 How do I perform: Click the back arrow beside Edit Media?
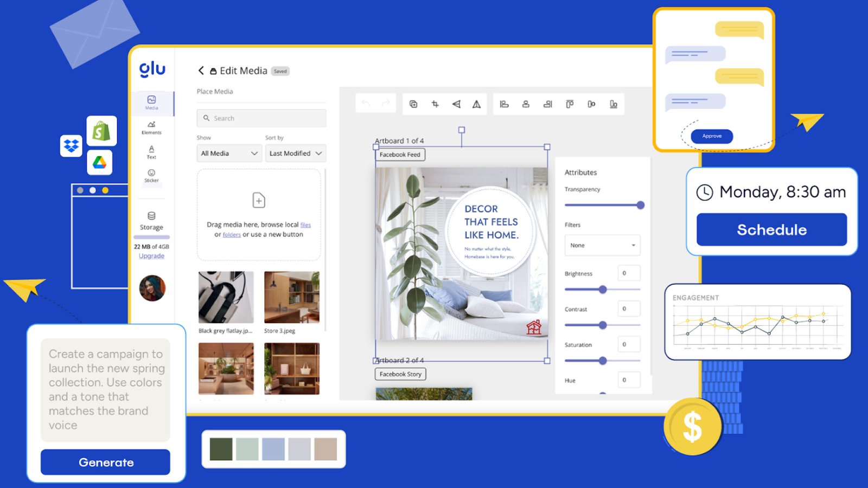(x=201, y=70)
